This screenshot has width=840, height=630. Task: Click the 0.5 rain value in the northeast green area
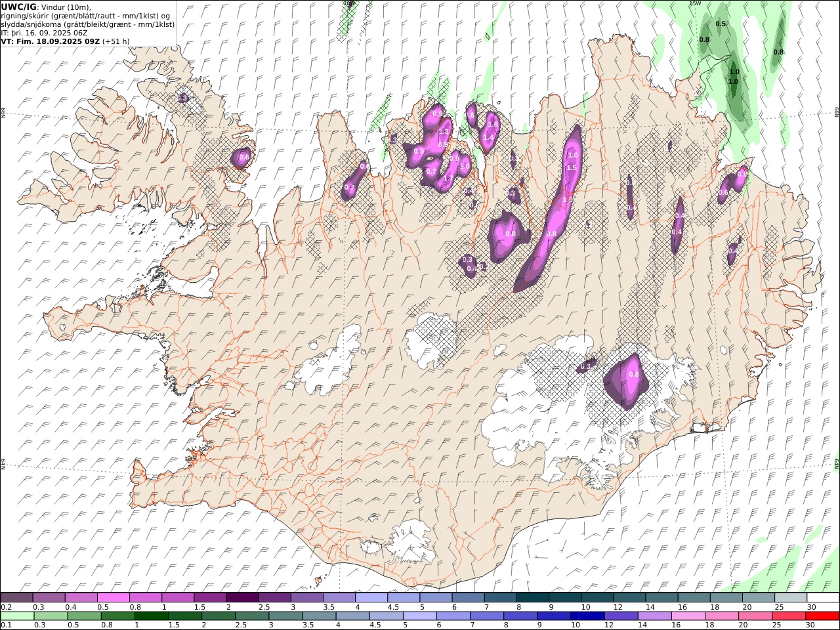tap(721, 24)
